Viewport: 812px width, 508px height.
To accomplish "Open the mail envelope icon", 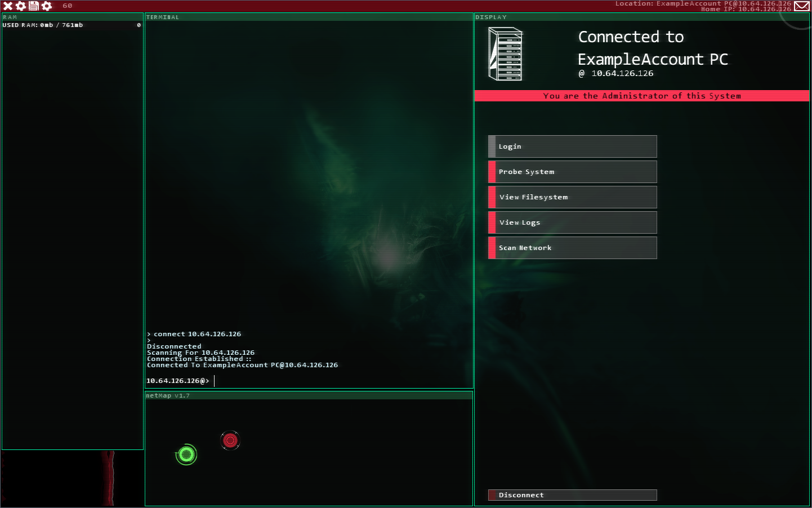I will (801, 6).
